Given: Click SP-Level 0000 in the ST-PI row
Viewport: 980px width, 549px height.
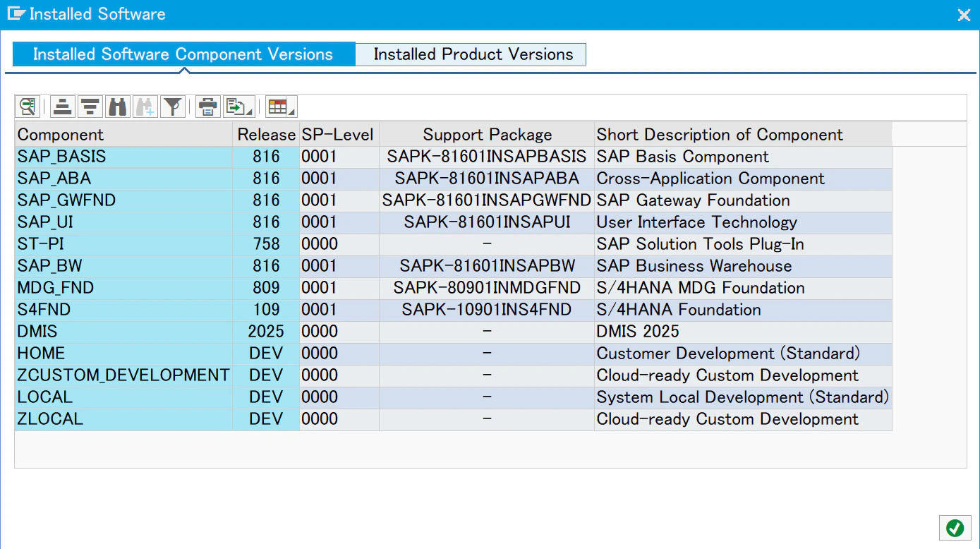Looking at the screenshot, I should [339, 244].
